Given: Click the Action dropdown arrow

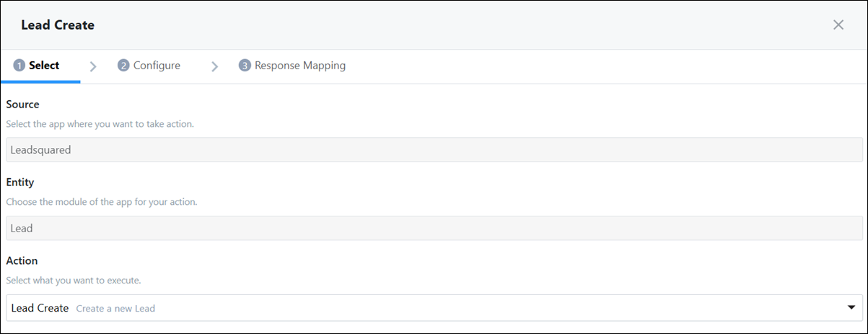Looking at the screenshot, I should [851, 308].
